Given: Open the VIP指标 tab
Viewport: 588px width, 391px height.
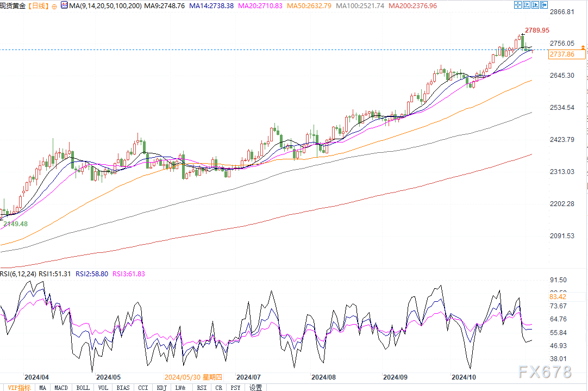Looking at the screenshot, I should [x=19, y=387].
